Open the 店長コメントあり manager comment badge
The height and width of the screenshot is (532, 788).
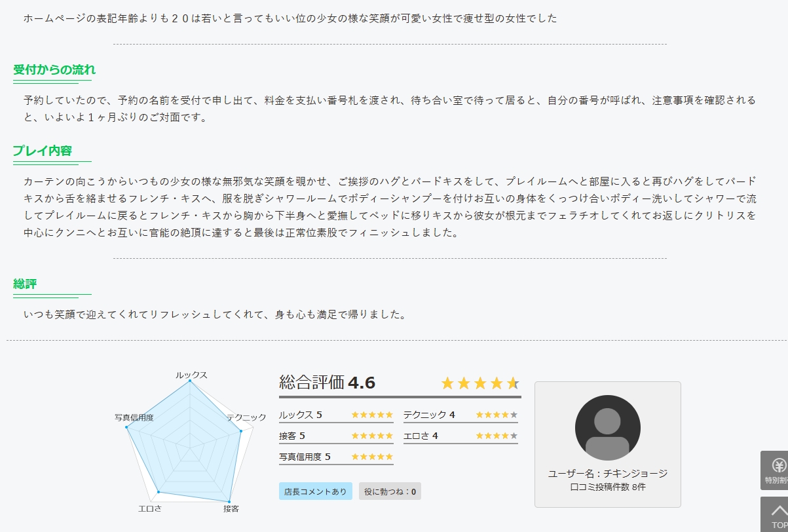[316, 491]
